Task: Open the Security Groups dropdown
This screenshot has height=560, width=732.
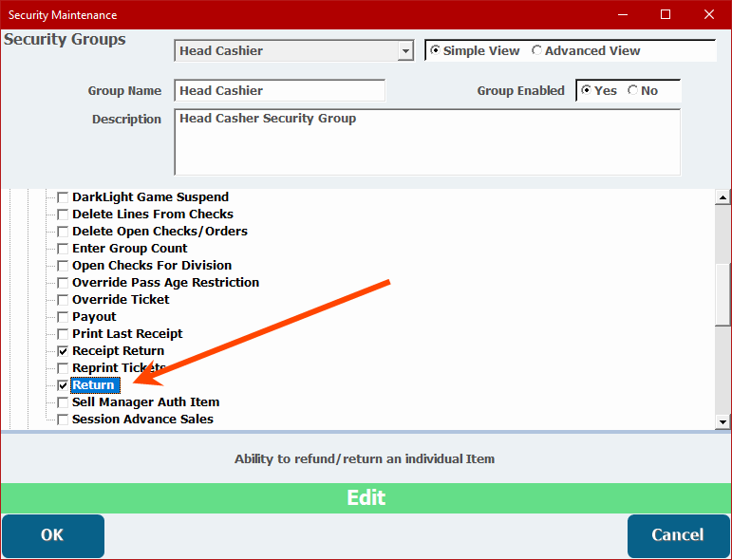Action: pyautogui.click(x=405, y=51)
